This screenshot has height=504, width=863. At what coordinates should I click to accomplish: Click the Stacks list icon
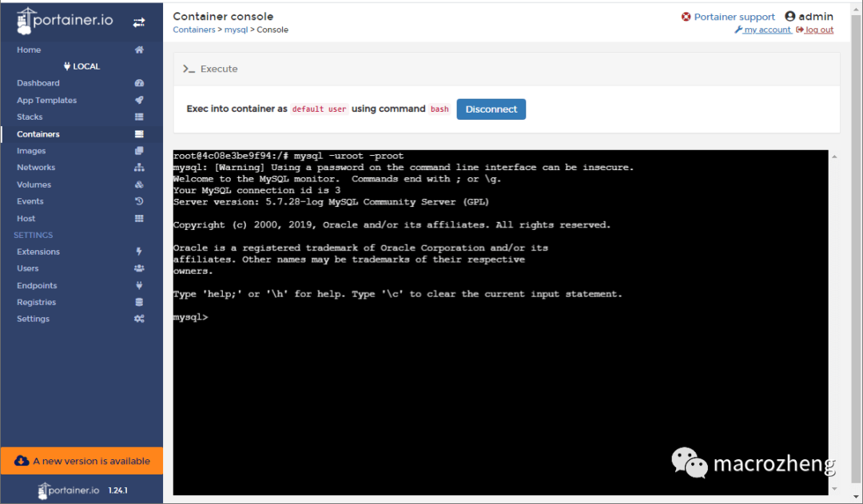pos(139,117)
